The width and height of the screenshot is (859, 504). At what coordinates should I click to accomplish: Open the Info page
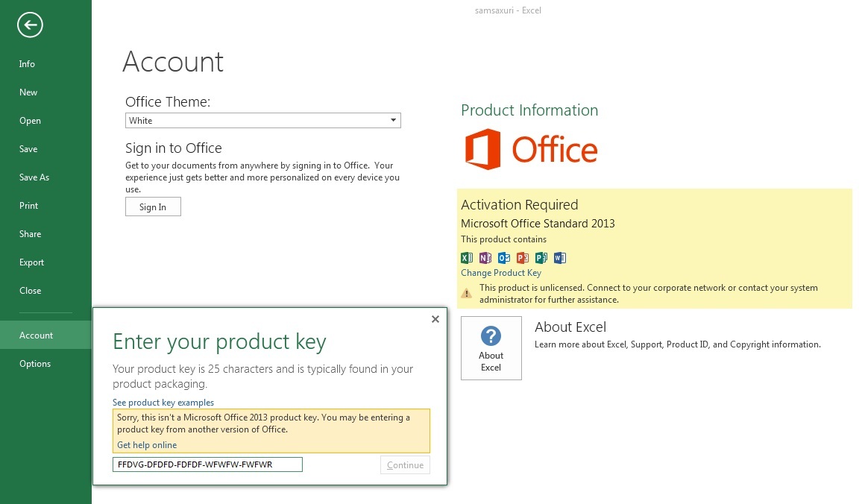46,64
